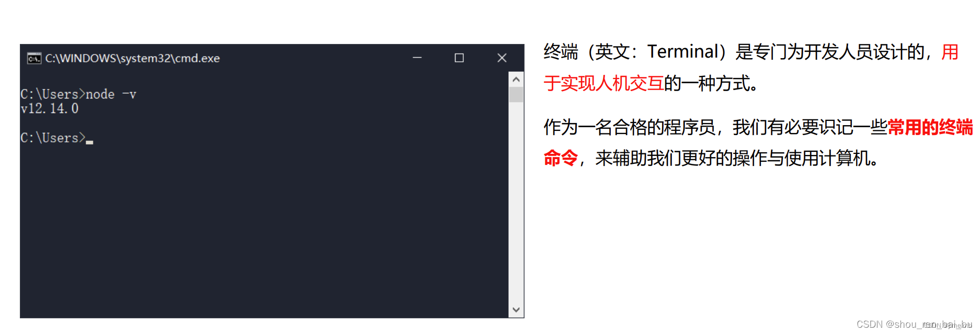980x334 pixels.
Task: Click the C:\WINDOWS\system32\cmd.exe title text
Action: pos(132,58)
